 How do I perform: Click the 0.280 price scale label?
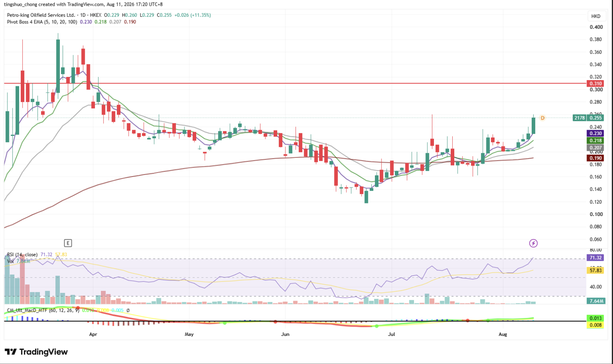coord(596,102)
